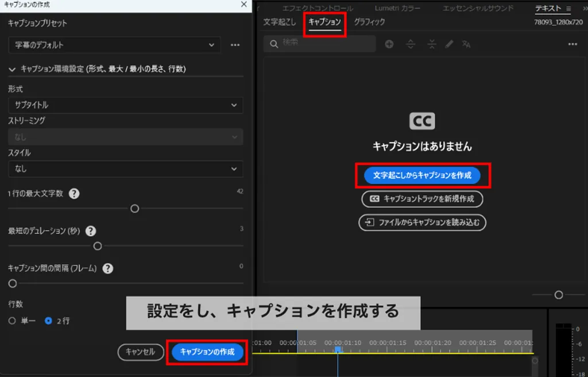Click the キャンセル button
Screen dimensions: 588x377
coord(141,352)
